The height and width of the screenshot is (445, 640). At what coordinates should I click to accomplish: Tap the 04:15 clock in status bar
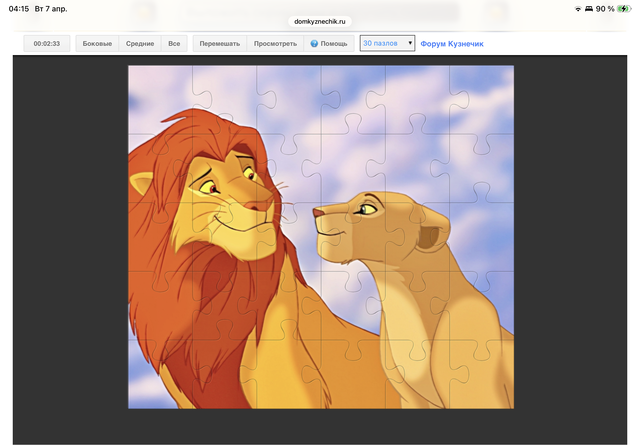[19, 8]
